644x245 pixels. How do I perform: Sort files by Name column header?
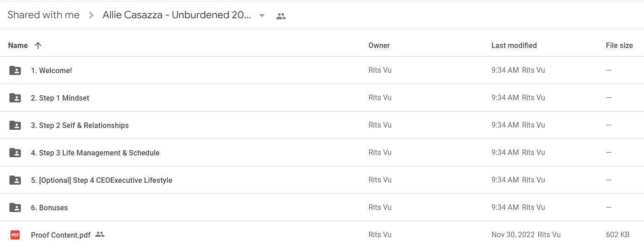pos(18,45)
